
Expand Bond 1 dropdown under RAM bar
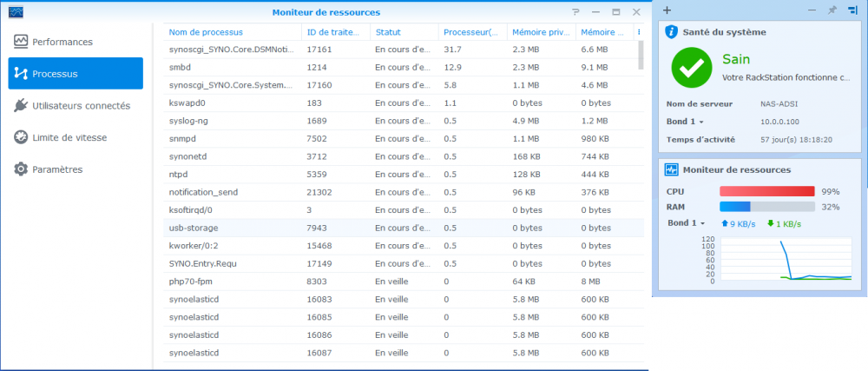(685, 223)
